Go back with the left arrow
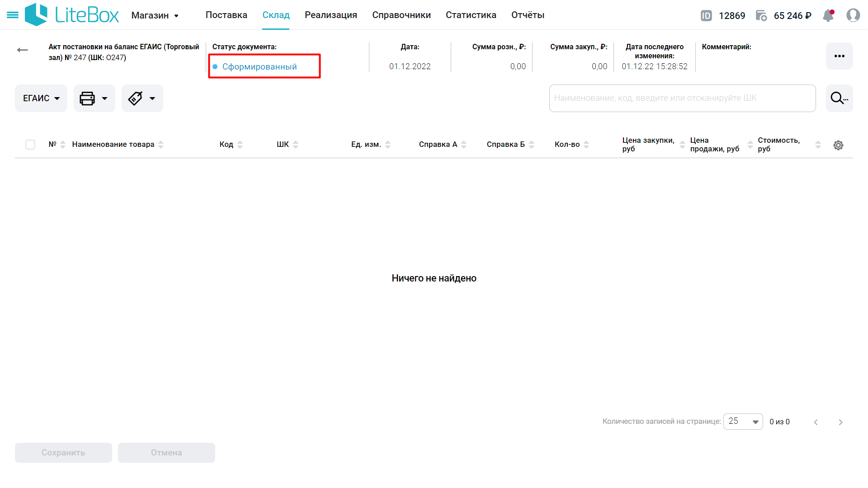Screen dimensions: 868x488 click(22, 50)
